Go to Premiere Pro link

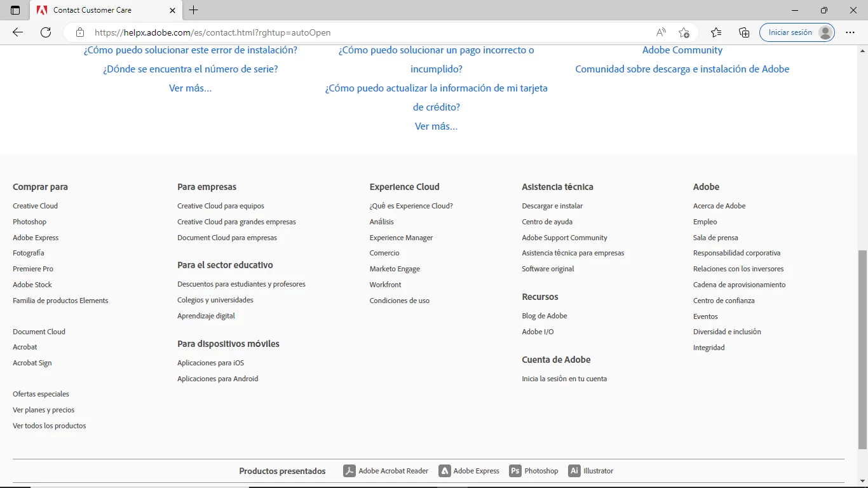(x=33, y=269)
